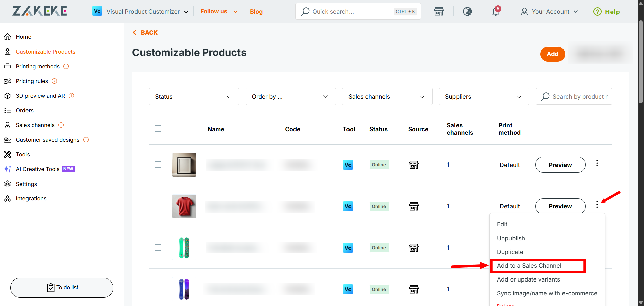This screenshot has height=306, width=644.
Task: Click the Quick search input field
Action: pos(358,11)
